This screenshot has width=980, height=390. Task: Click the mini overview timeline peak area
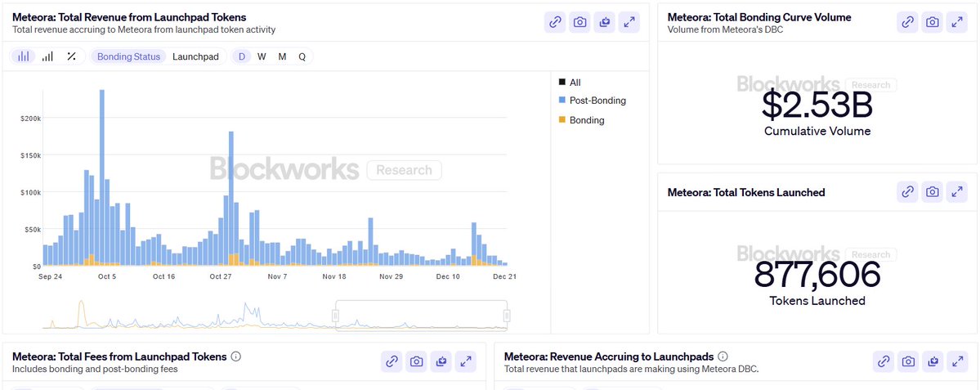click(81, 313)
